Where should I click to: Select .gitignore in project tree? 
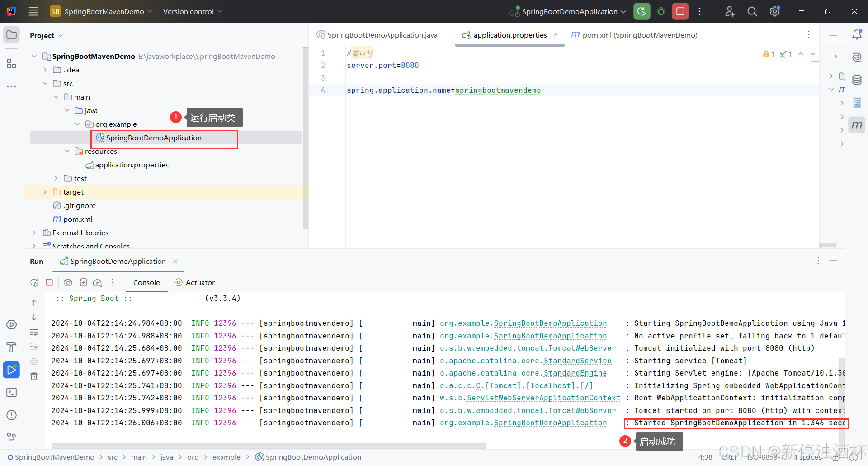75,205
